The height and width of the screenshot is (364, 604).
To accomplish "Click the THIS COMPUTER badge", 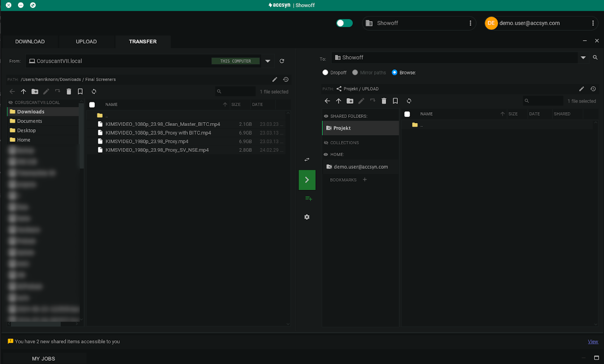I will point(235,61).
